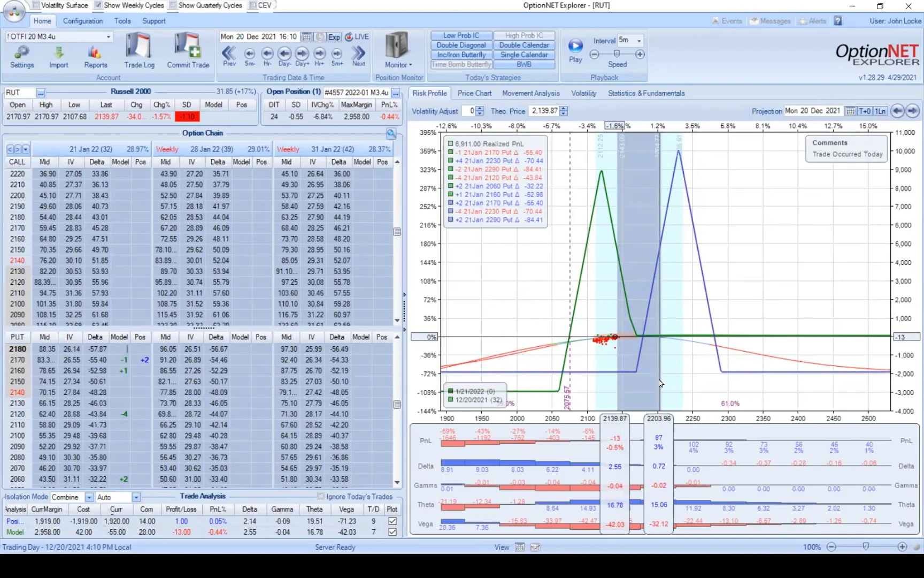924x578 pixels.
Task: Select the Inc/Iron Butterfly strategy
Action: pyautogui.click(x=461, y=55)
